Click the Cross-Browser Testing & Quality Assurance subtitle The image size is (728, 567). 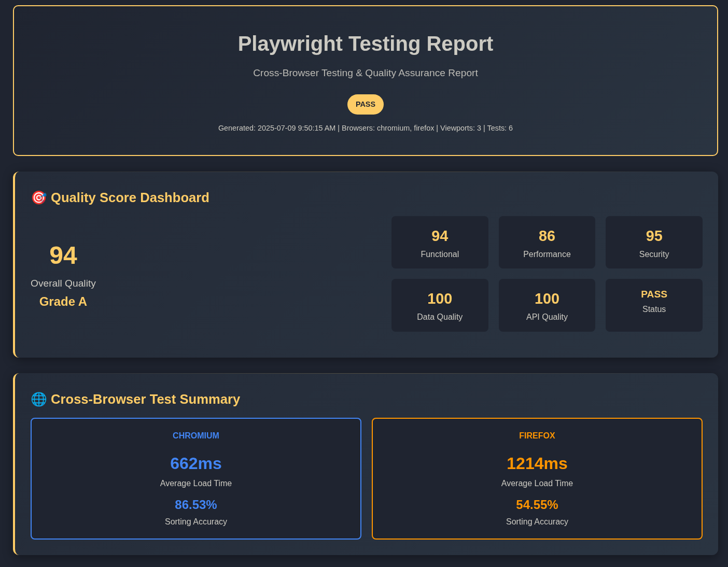pyautogui.click(x=366, y=73)
